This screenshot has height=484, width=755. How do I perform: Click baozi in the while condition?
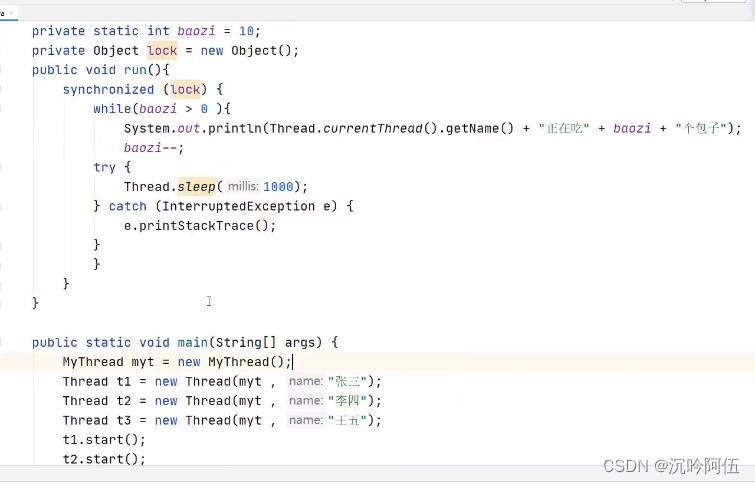[158, 109]
